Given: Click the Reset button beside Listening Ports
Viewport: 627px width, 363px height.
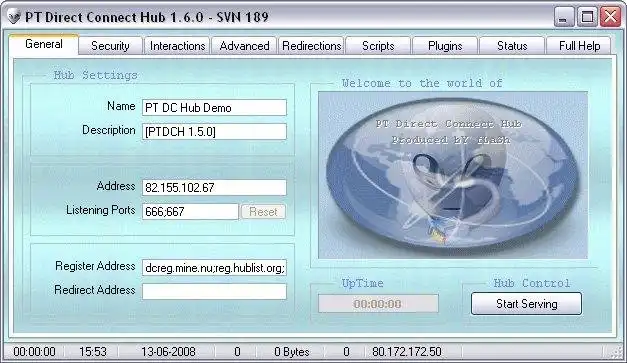Looking at the screenshot, I should tap(263, 211).
